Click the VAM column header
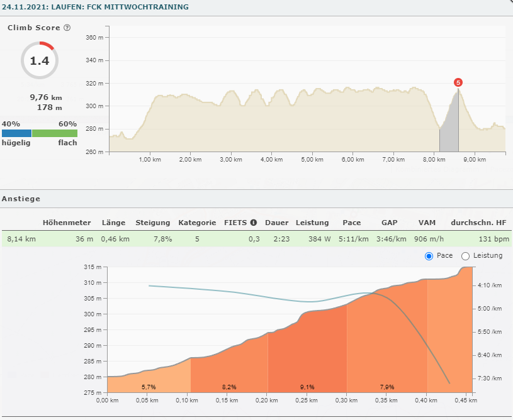 tap(427, 223)
